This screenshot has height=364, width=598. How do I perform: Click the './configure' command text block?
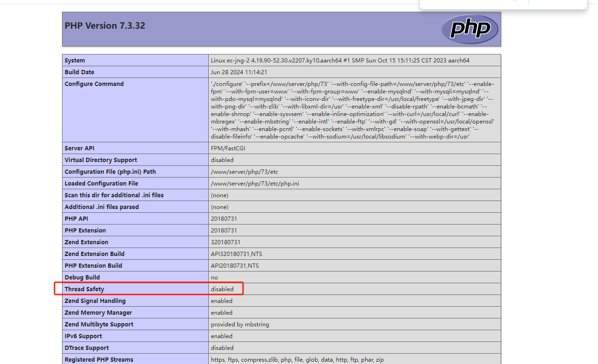(353, 110)
